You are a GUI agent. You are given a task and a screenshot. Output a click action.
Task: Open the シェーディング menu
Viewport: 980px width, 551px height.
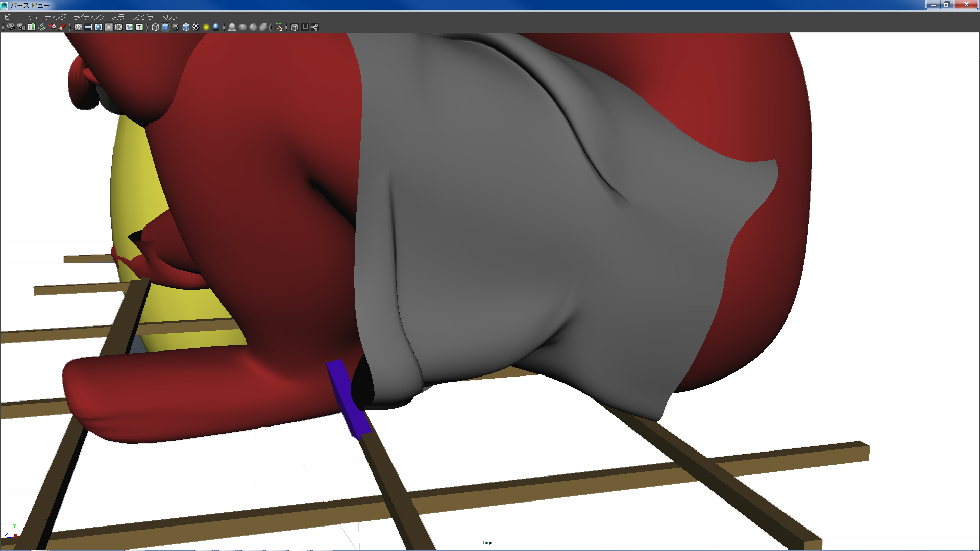point(47,17)
